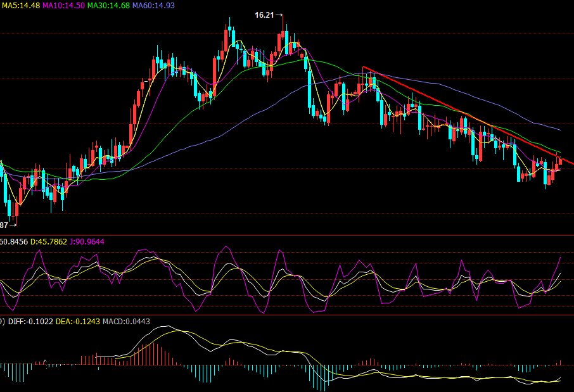Click the MA5:14.48 indicator label
Screen dimensions: 574x392
tap(21, 5)
